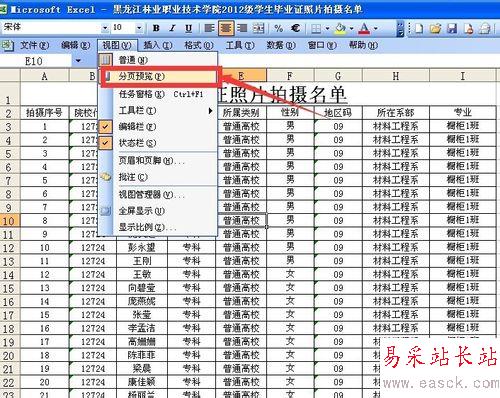
Task: Click the 拍摄序号 header cell
Action: pos(44,113)
